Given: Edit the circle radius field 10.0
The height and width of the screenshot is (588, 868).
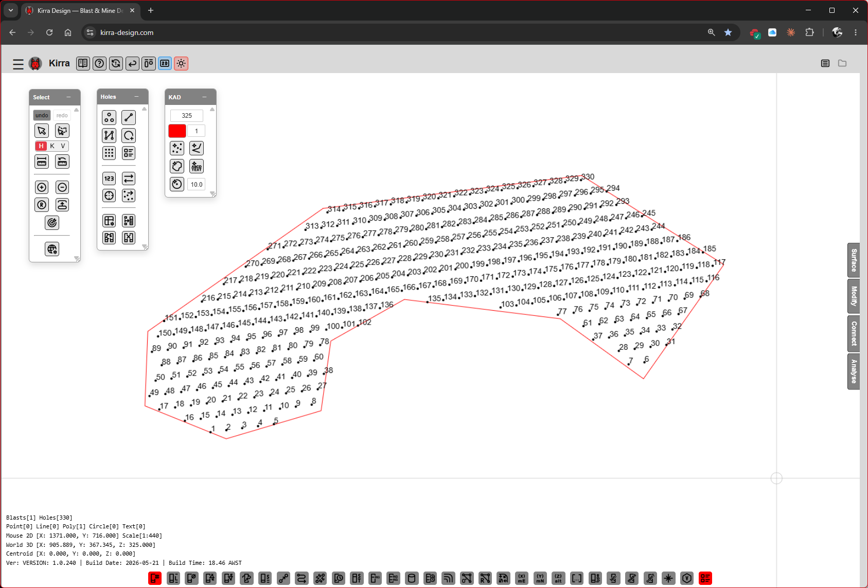Looking at the screenshot, I should point(197,185).
